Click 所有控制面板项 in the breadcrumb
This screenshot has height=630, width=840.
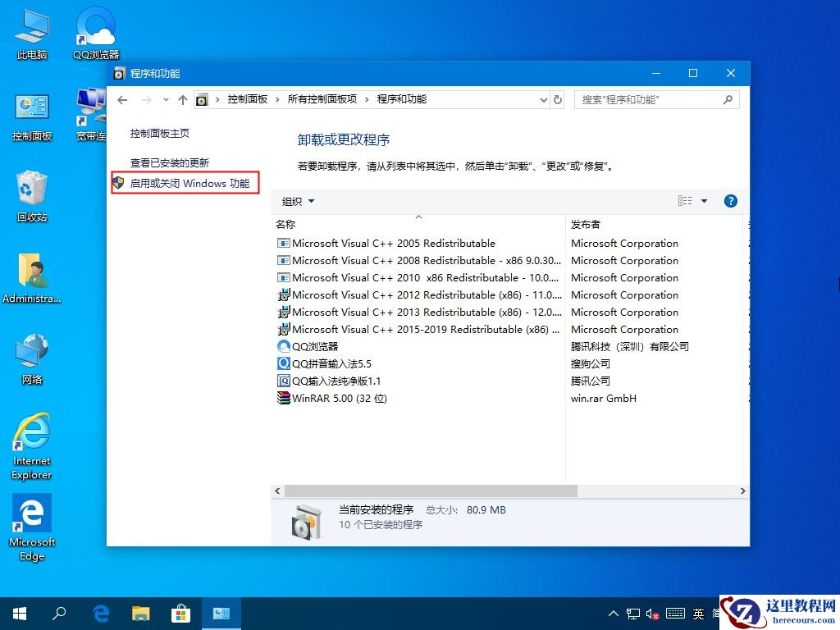tap(319, 99)
